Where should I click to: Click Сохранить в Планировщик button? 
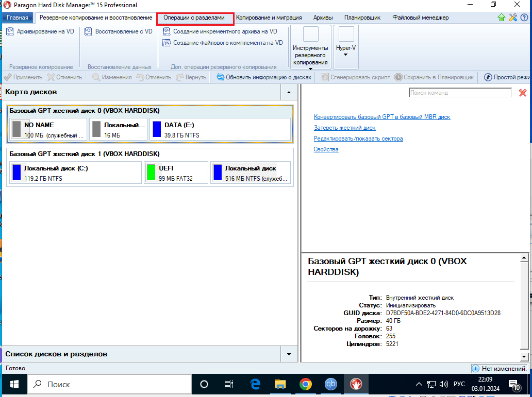[x=434, y=77]
